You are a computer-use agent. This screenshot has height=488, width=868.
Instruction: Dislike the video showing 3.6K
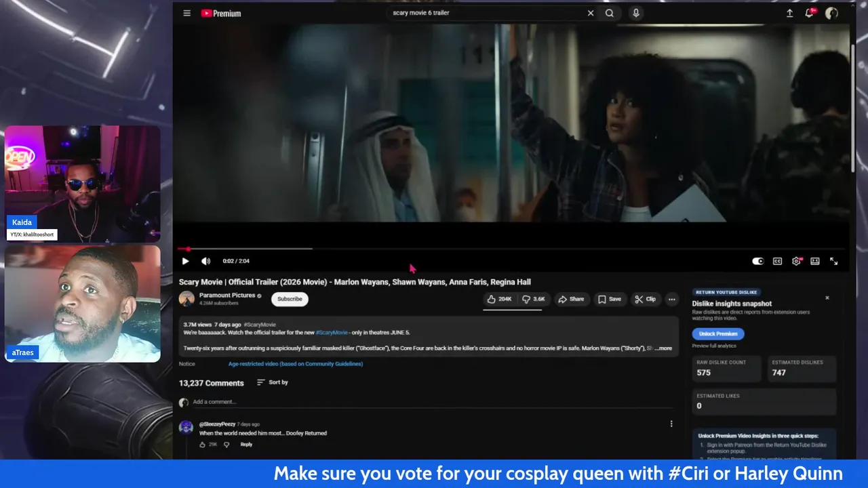(x=533, y=299)
